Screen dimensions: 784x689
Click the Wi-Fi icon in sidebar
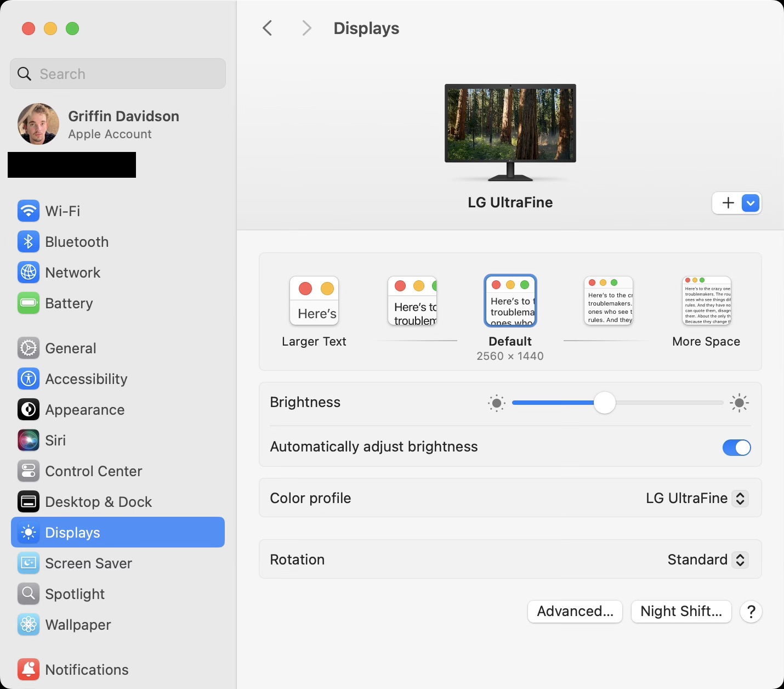(x=29, y=211)
